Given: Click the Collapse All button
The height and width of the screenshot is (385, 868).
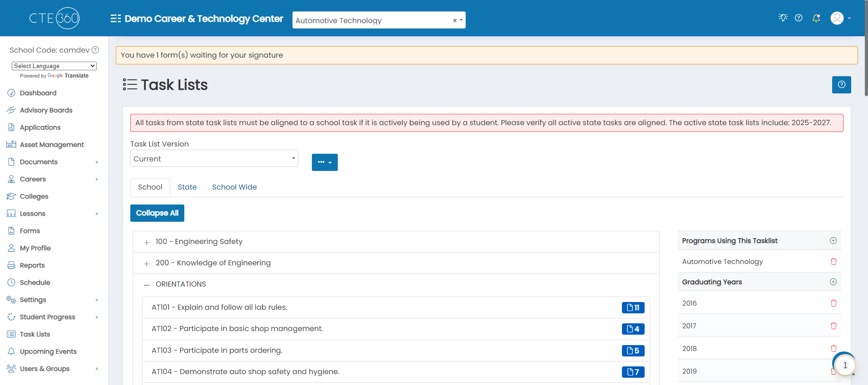Looking at the screenshot, I should coord(157,213).
